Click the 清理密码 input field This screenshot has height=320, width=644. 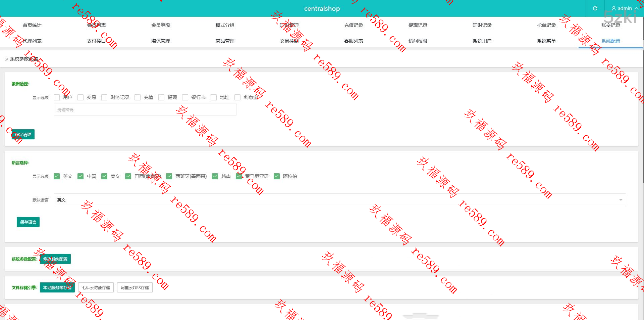point(145,110)
